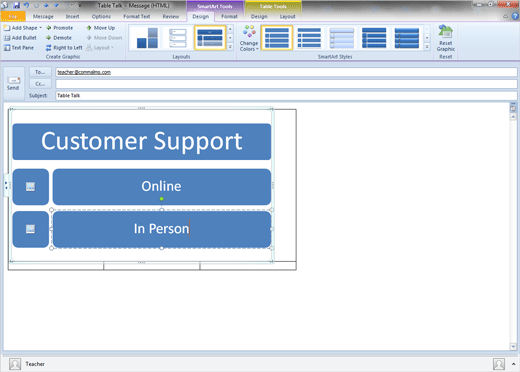520x372 pixels.
Task: Undo the last action
Action: (x=26, y=5)
